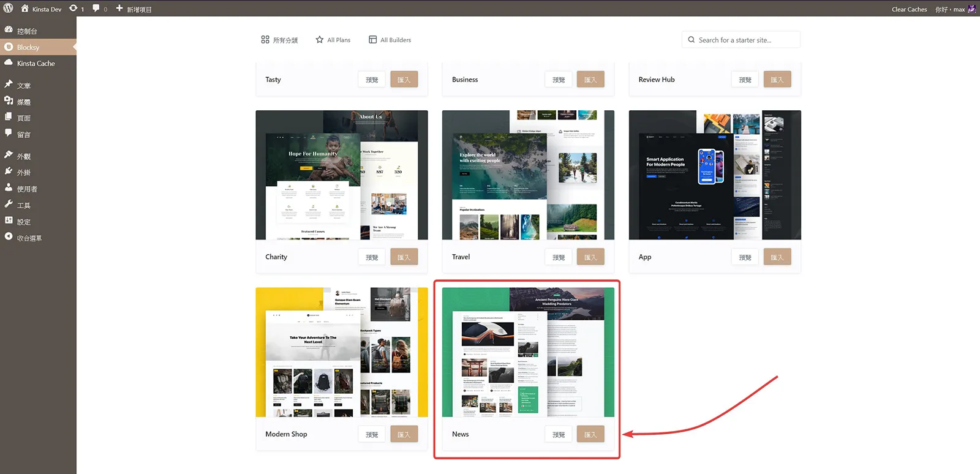Click the 設定 settings icon

click(x=9, y=221)
